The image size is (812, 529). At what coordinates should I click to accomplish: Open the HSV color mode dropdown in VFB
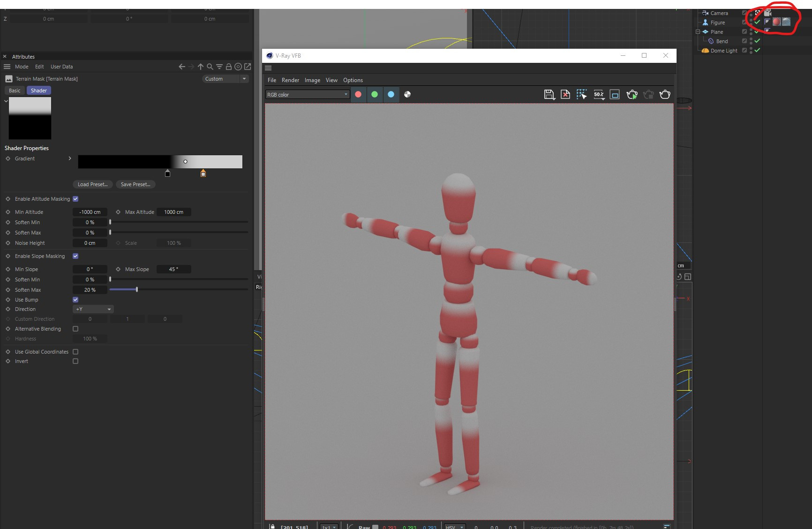click(455, 527)
